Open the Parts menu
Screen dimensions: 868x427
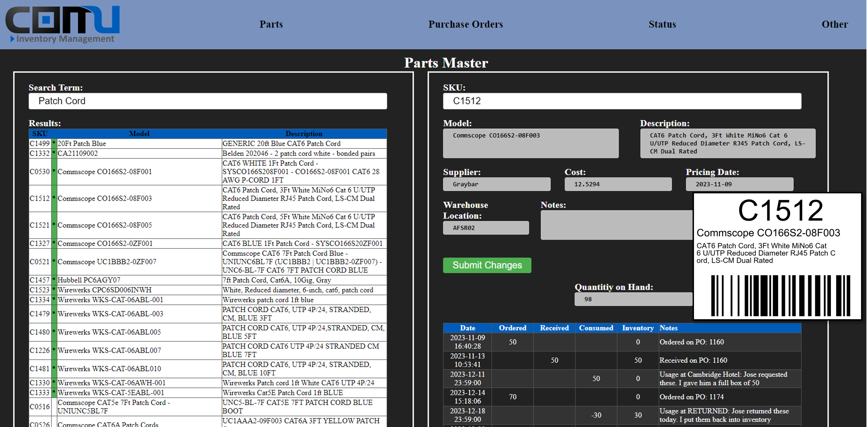(x=271, y=24)
